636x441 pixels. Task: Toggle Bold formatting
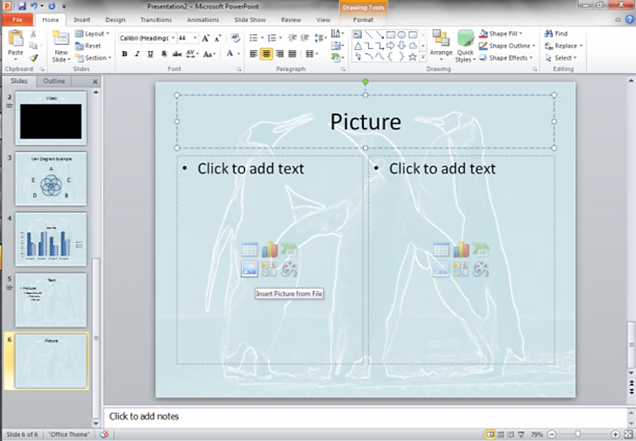[x=125, y=54]
